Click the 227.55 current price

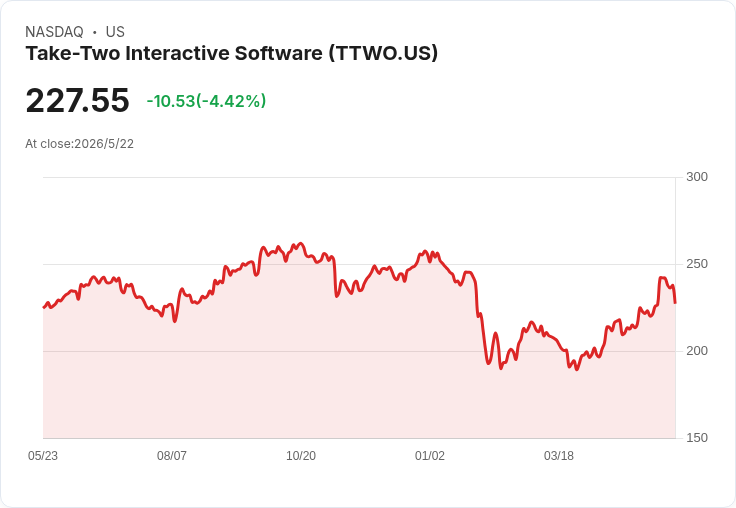tap(77, 100)
